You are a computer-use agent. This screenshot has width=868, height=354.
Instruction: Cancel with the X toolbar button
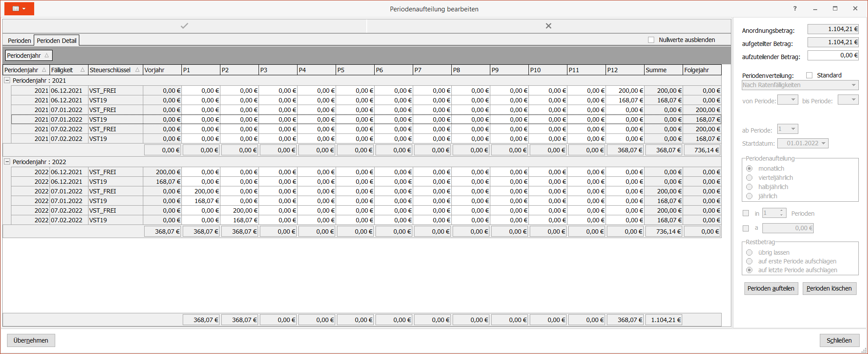pyautogui.click(x=549, y=26)
